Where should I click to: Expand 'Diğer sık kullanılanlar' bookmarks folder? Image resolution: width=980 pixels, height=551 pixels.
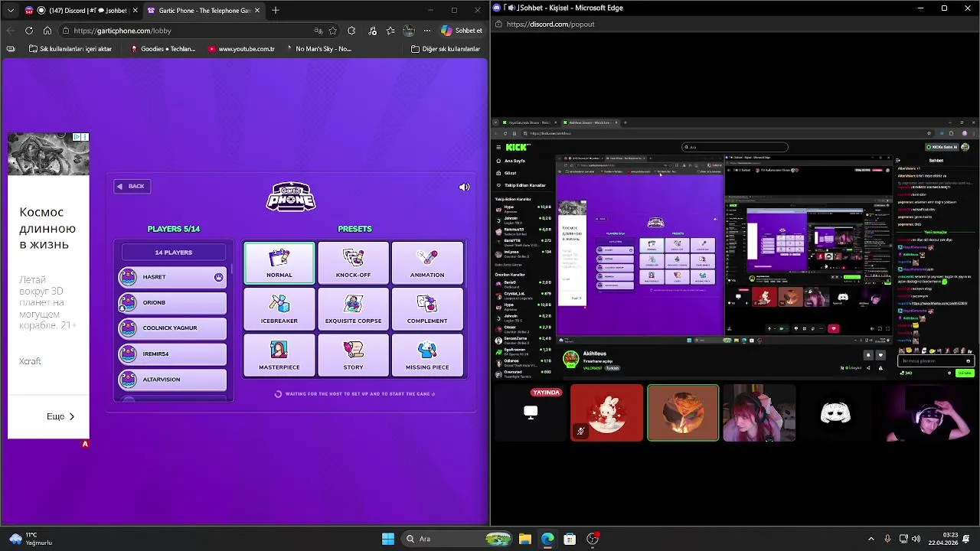coord(446,49)
